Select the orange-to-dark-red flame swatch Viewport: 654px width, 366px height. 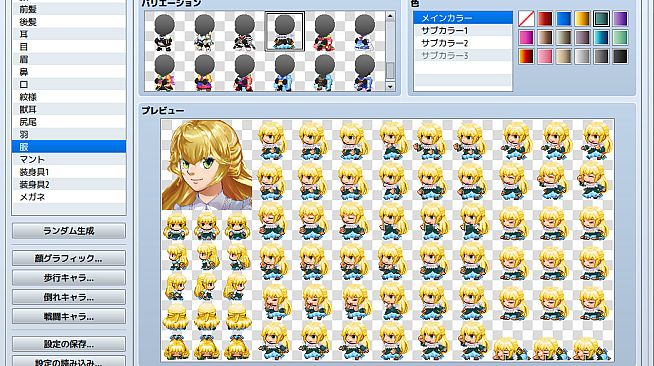click(526, 56)
